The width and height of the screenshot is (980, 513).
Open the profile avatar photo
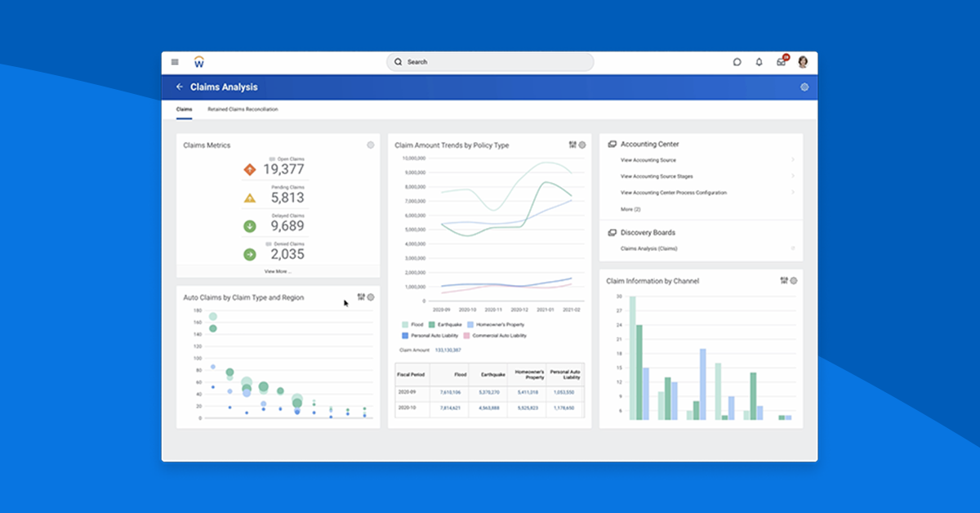tap(803, 61)
